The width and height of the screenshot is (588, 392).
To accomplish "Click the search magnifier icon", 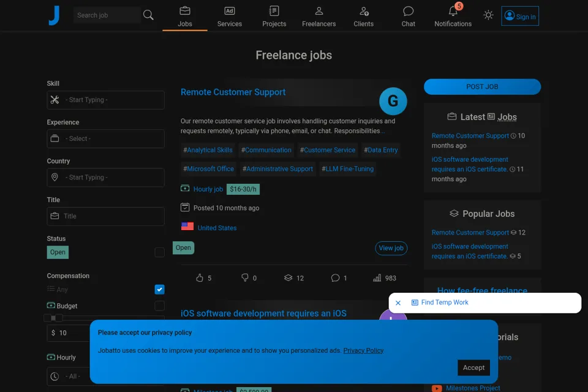I will pos(148,15).
